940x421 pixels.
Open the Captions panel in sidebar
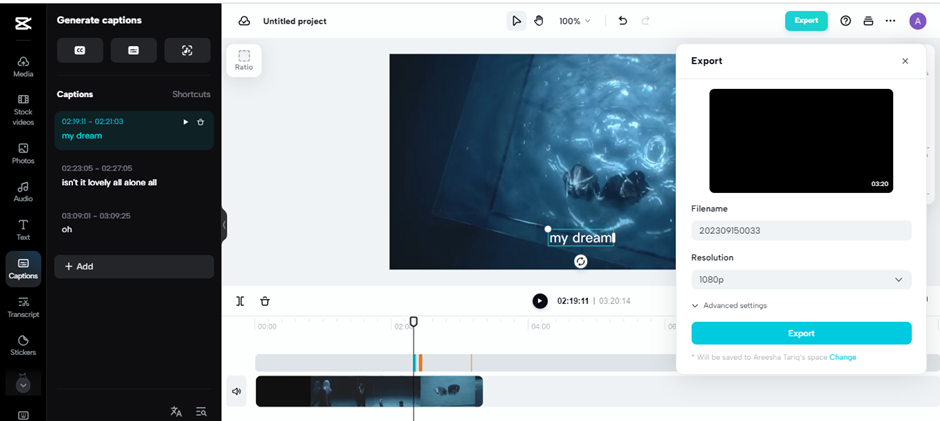pos(23,269)
